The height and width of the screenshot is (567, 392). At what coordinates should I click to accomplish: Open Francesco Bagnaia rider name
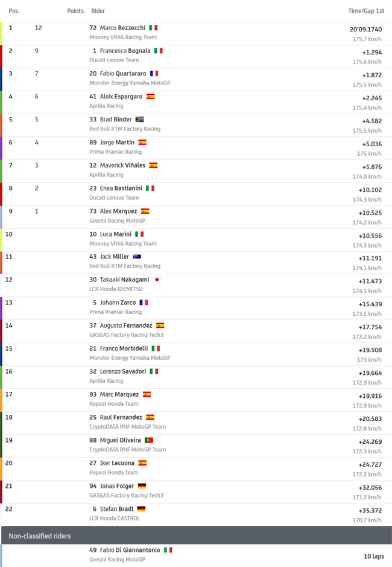125,51
